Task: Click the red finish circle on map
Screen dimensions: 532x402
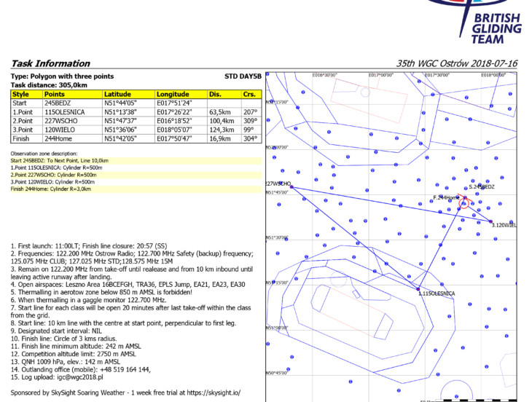Action: point(463,203)
